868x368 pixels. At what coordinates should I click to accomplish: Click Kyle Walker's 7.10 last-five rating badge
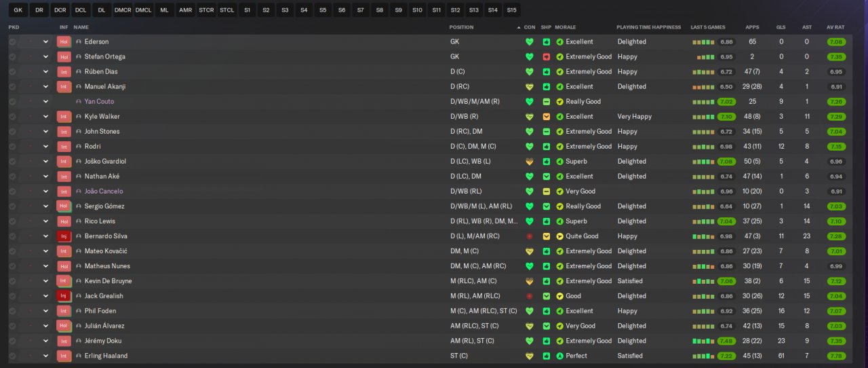pyautogui.click(x=726, y=117)
